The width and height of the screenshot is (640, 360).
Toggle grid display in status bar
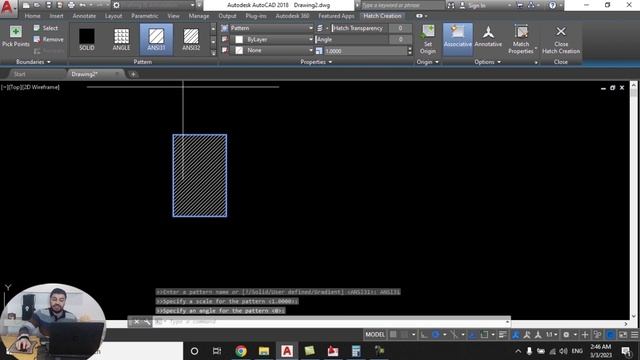[393, 335]
